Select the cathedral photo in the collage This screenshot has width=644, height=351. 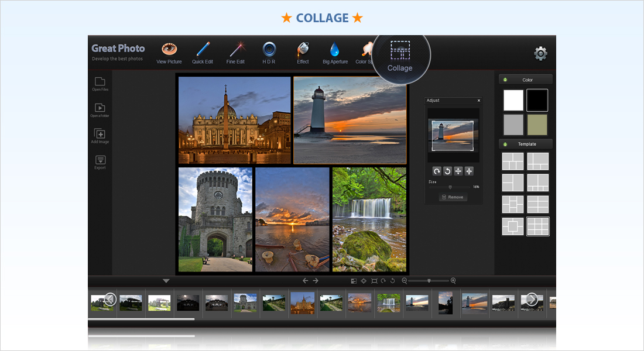coord(235,121)
